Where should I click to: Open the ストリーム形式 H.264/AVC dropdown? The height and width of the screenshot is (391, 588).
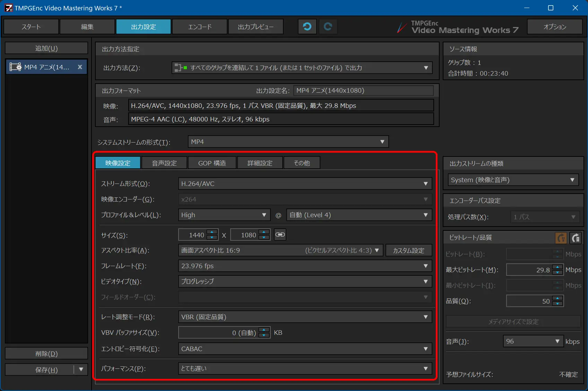(x=305, y=184)
